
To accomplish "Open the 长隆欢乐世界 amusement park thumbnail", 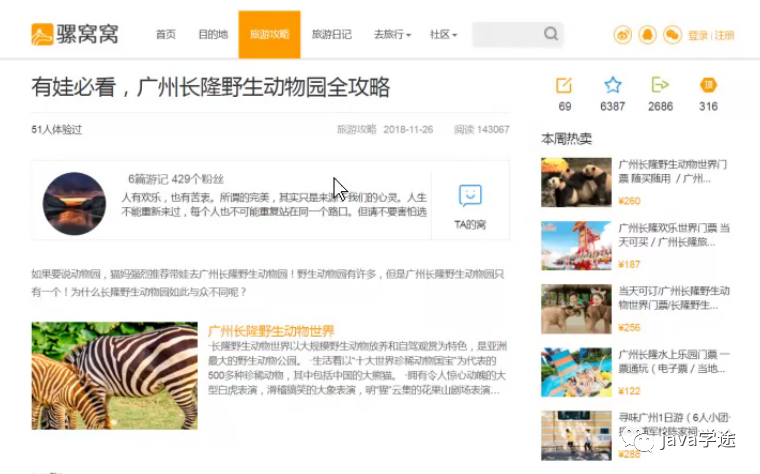I will pyautogui.click(x=576, y=246).
